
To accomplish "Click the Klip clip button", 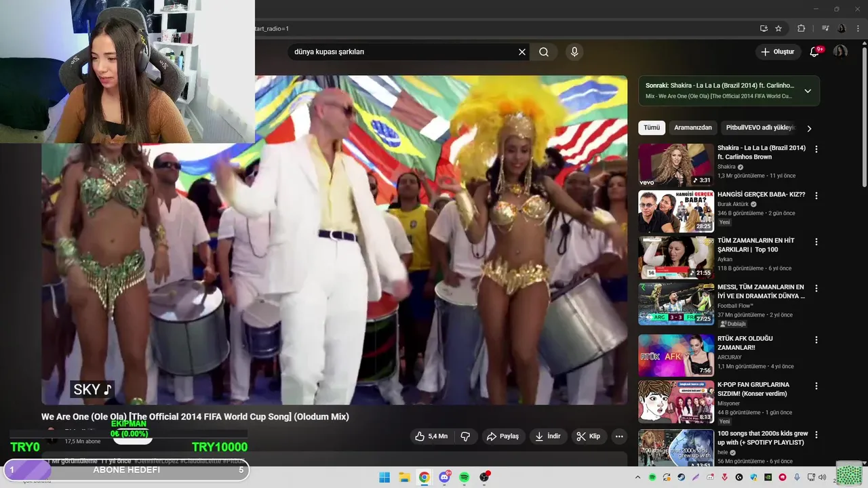I will pos(588,436).
